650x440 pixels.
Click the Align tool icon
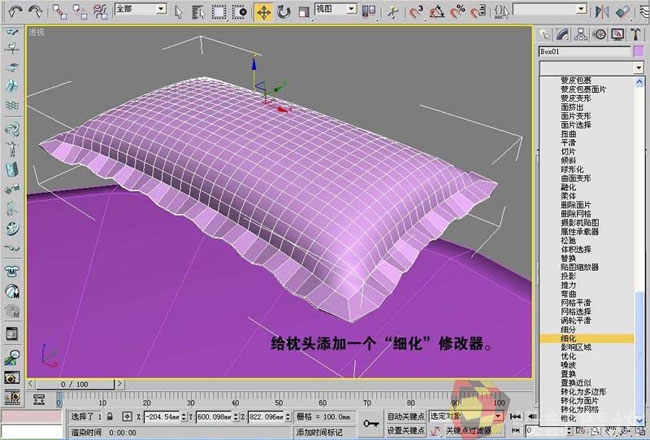(x=623, y=12)
